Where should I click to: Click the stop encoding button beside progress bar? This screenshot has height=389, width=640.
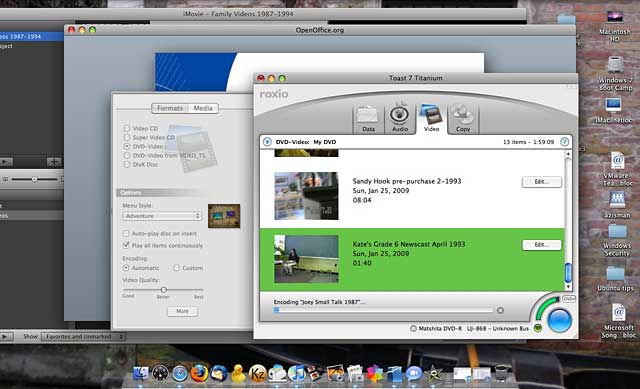pos(500,311)
